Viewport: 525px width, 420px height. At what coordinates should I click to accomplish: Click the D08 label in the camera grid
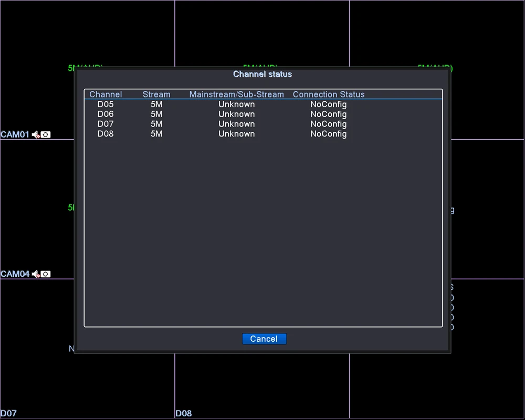click(183, 413)
